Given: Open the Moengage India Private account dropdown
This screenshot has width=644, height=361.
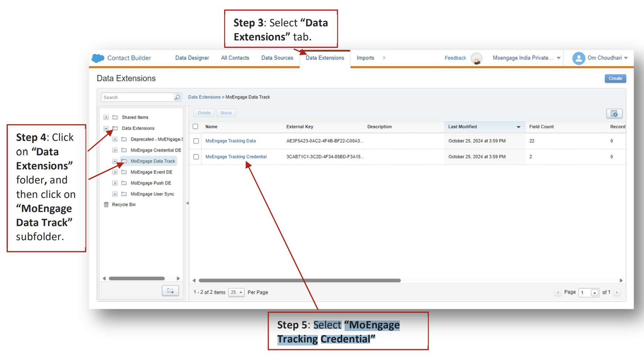Looking at the screenshot, I should (x=558, y=58).
